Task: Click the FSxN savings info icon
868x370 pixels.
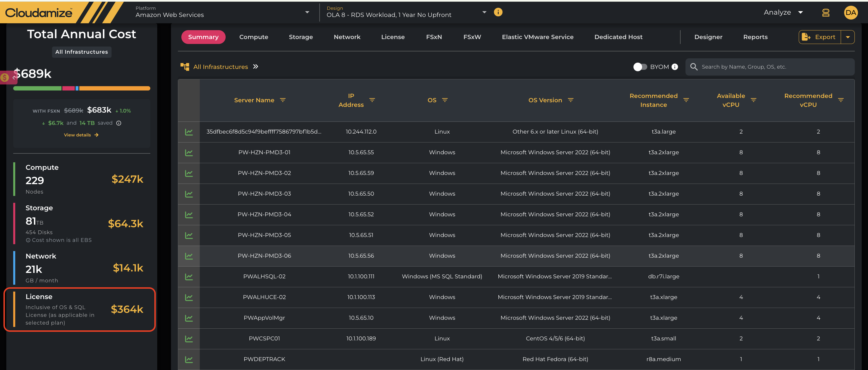Action: [x=119, y=123]
